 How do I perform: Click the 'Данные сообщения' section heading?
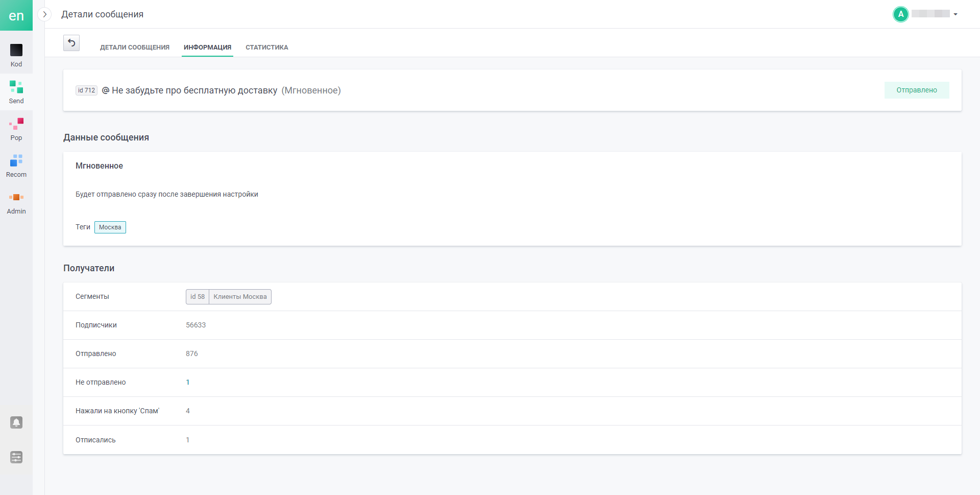(x=106, y=137)
